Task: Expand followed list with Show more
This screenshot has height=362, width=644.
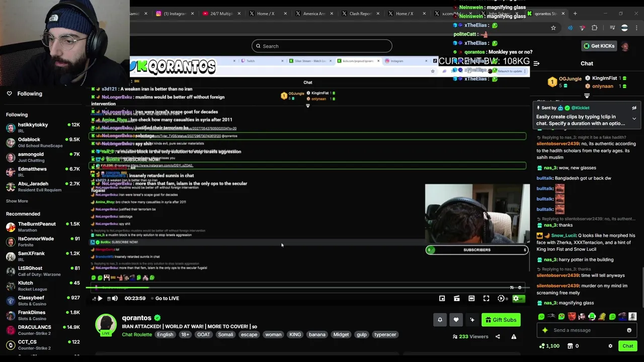Action: pos(17,201)
